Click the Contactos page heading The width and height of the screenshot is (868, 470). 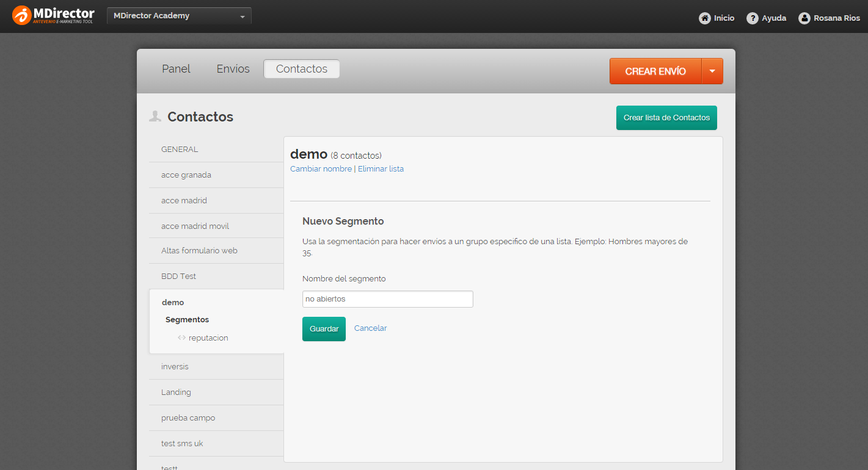(200, 117)
